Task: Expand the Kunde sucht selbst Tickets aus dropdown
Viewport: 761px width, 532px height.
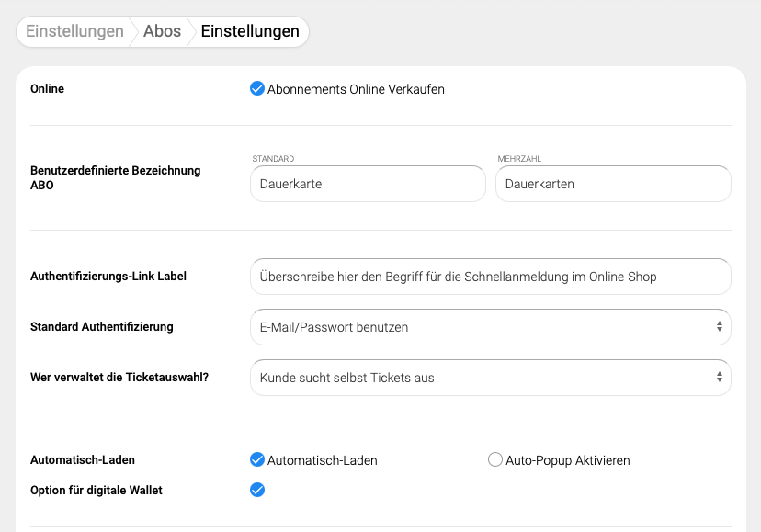Action: 490,378
